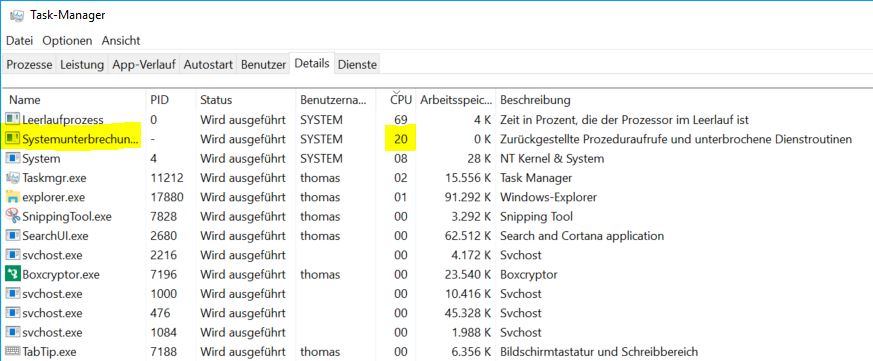
Task: Click the Task-Manager title bar icon
Action: (x=16, y=15)
